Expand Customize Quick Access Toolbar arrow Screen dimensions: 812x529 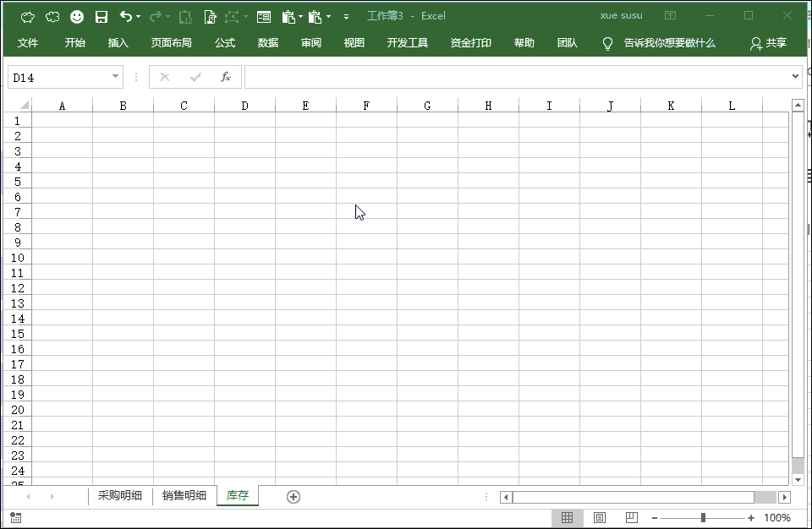(345, 16)
